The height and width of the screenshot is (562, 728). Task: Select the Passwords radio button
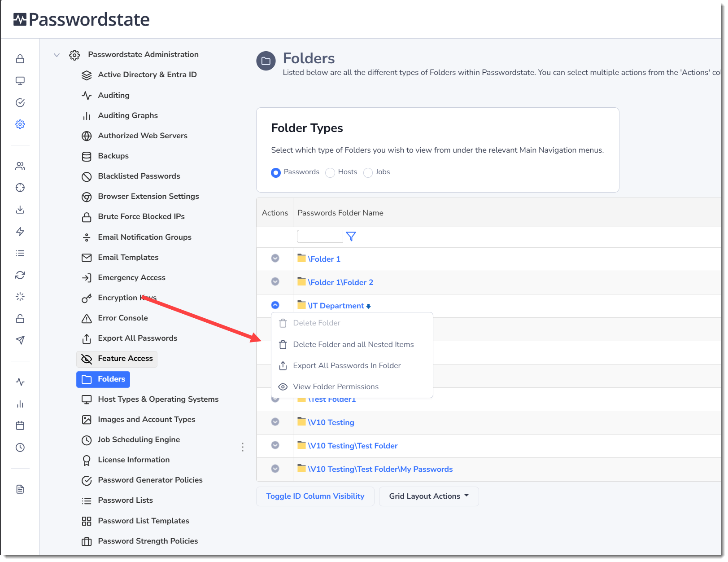276,173
